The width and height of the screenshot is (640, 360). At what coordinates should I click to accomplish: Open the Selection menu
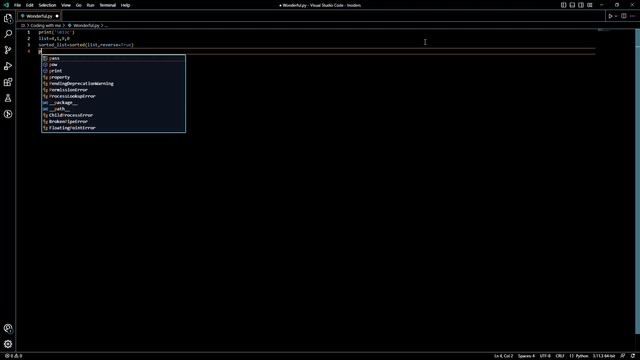pos(47,5)
